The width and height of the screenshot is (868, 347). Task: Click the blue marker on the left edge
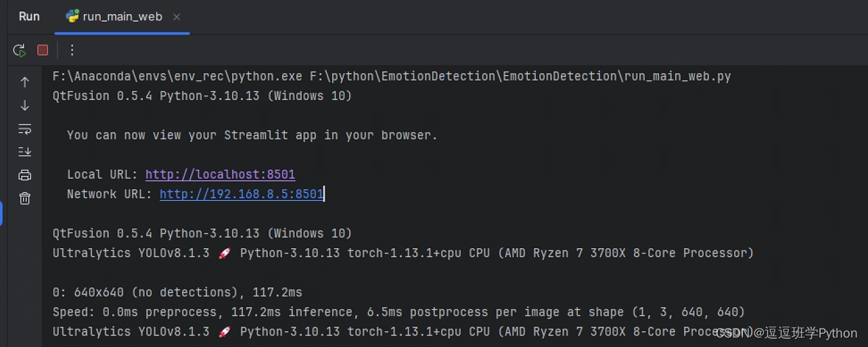(x=1, y=213)
